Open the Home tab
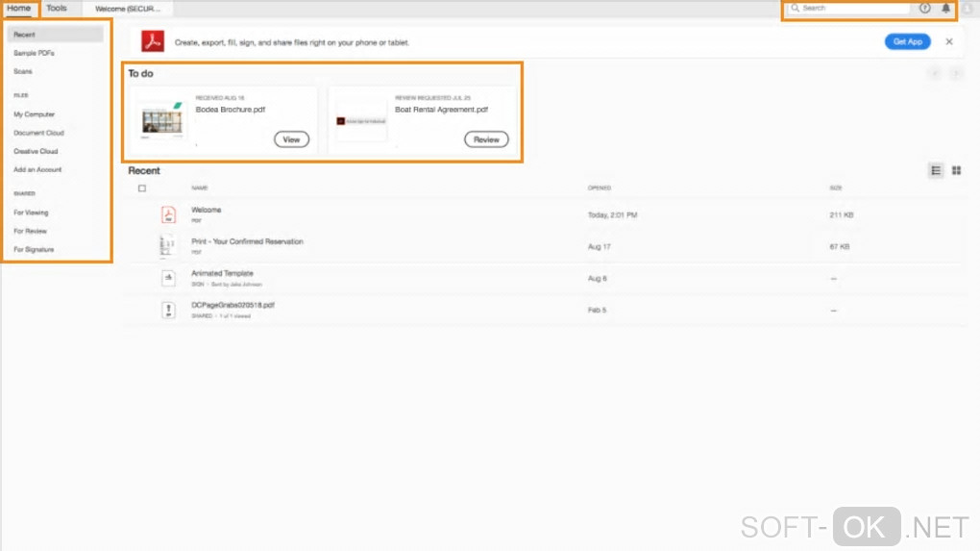Viewport: 980px width, 551px height. [19, 8]
